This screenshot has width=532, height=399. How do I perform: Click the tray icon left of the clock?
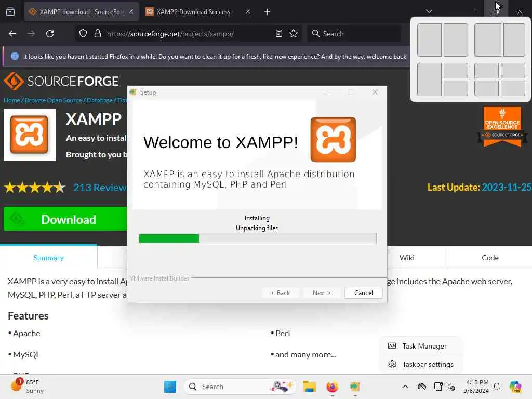[451, 387]
